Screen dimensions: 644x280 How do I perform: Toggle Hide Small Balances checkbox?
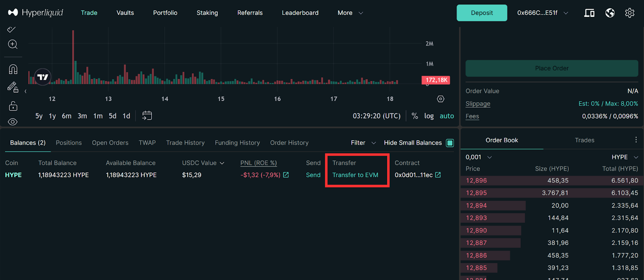tap(450, 143)
